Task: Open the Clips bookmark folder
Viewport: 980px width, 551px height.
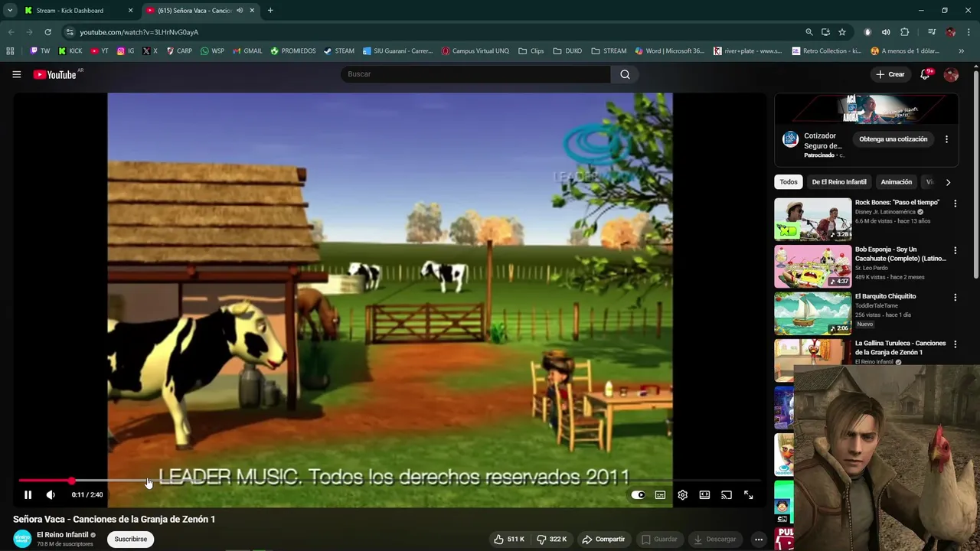Action: pos(531,51)
